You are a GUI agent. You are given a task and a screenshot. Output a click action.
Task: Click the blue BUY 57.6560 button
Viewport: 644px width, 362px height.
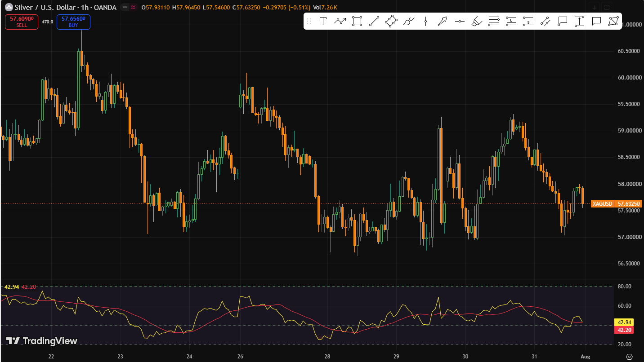coord(73,22)
